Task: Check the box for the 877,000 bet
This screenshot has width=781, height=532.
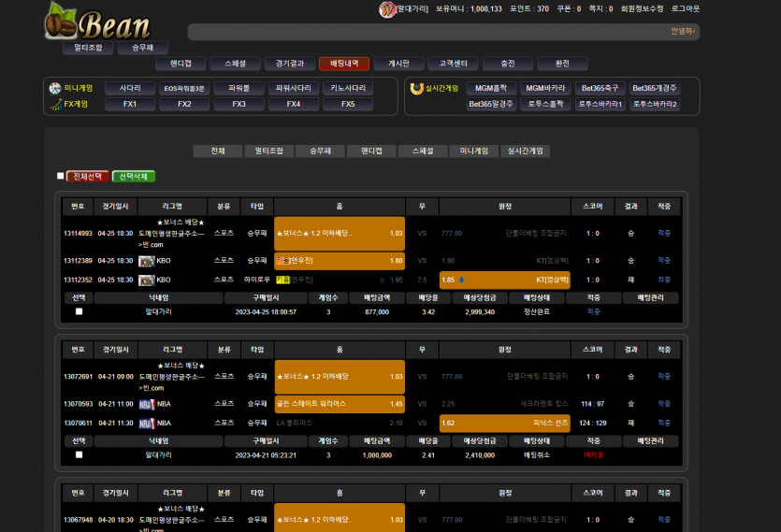Action: coord(79,311)
